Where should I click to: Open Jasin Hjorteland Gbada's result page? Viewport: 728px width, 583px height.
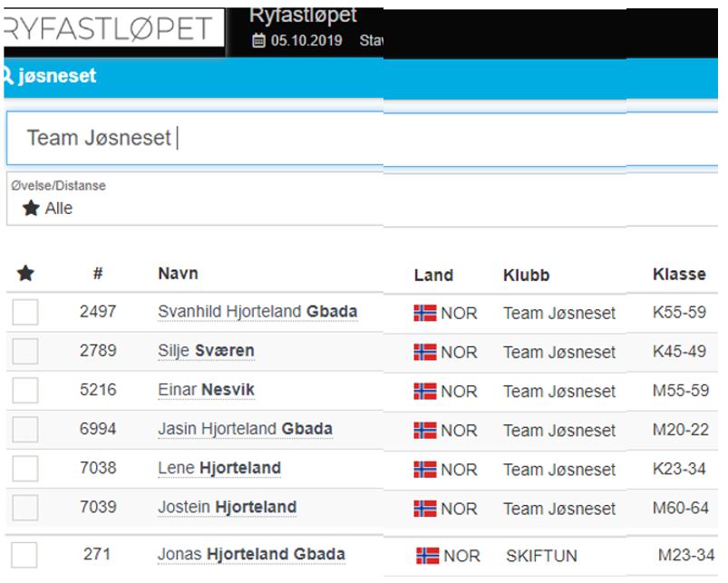[245, 429]
